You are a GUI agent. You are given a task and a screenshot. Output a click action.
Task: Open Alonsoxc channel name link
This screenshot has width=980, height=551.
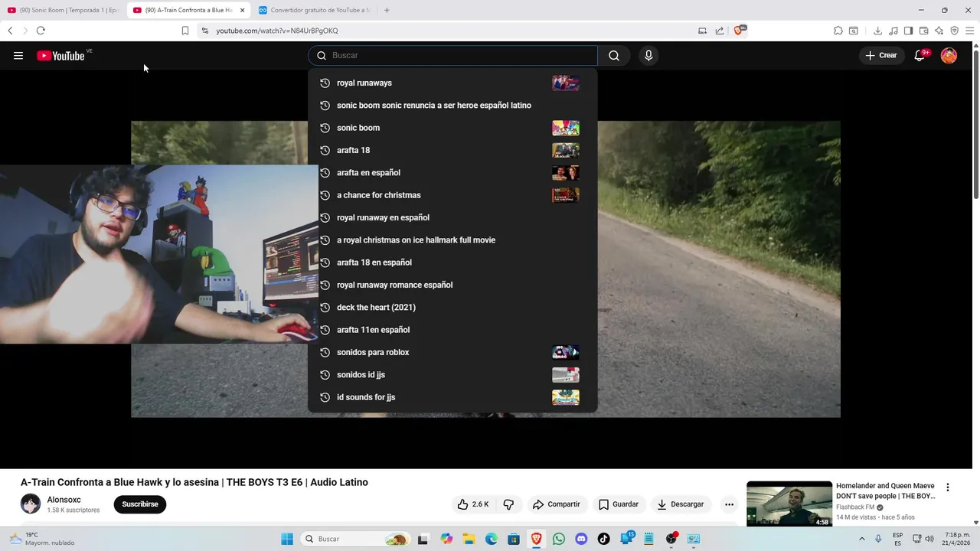tap(64, 500)
